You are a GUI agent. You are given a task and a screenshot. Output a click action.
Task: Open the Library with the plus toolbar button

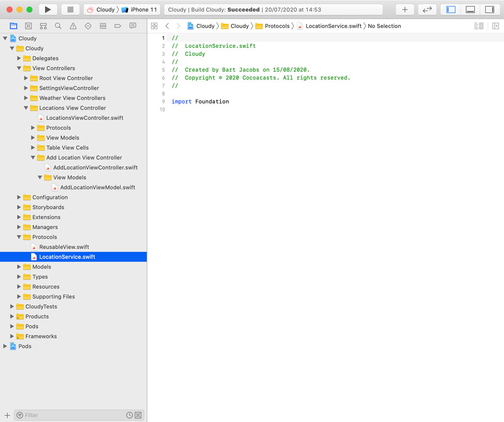tap(406, 9)
